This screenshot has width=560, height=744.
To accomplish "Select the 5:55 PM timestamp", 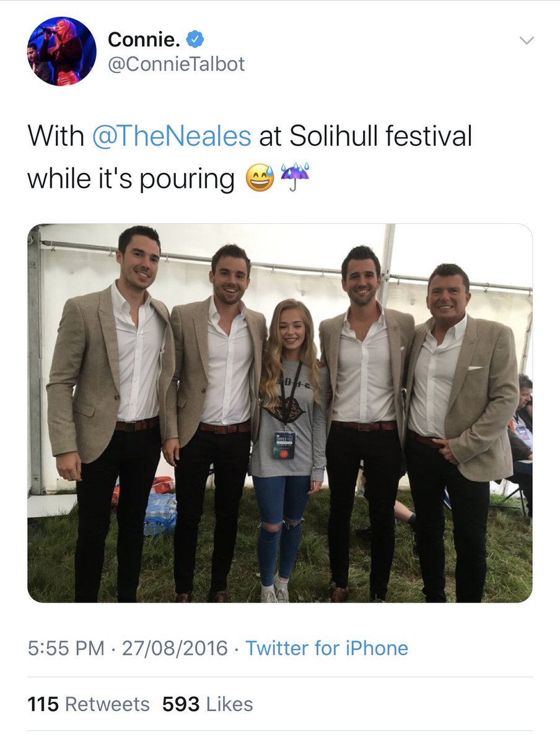I will pos(66,649).
